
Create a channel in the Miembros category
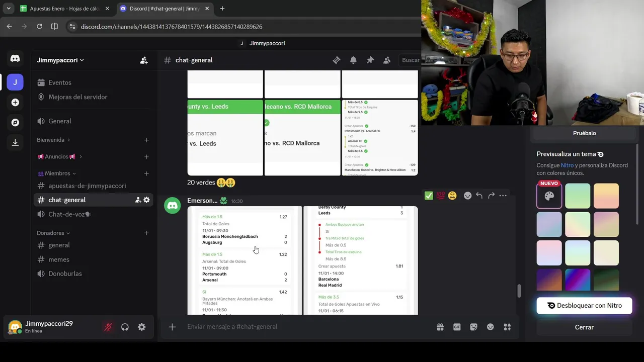coord(146,173)
